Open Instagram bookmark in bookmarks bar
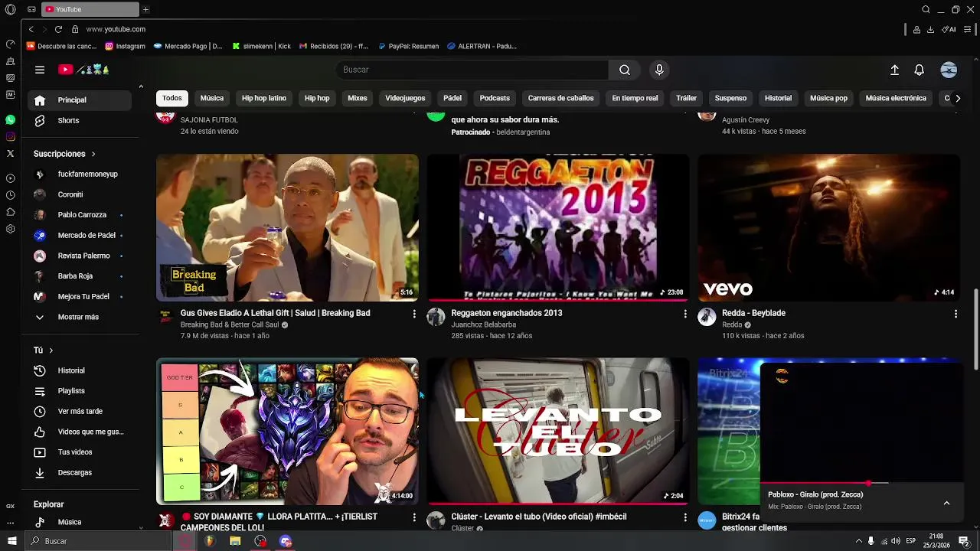Image resolution: width=980 pixels, height=551 pixels. [x=125, y=46]
